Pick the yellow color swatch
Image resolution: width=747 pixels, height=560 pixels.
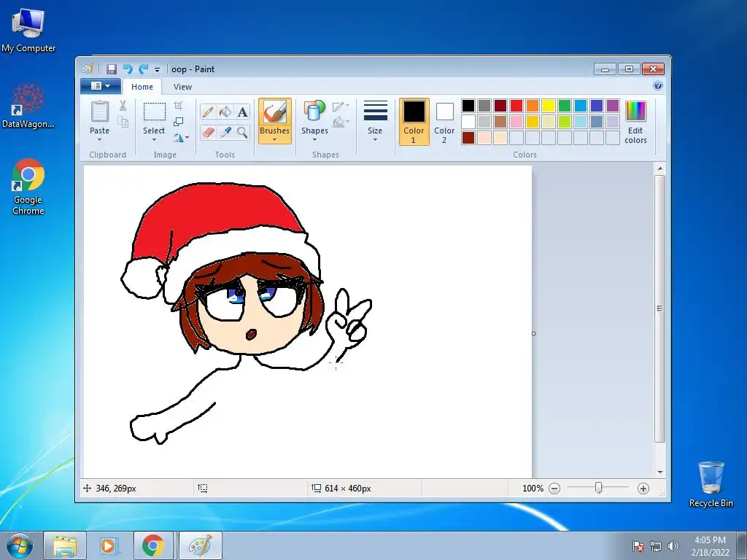click(549, 106)
